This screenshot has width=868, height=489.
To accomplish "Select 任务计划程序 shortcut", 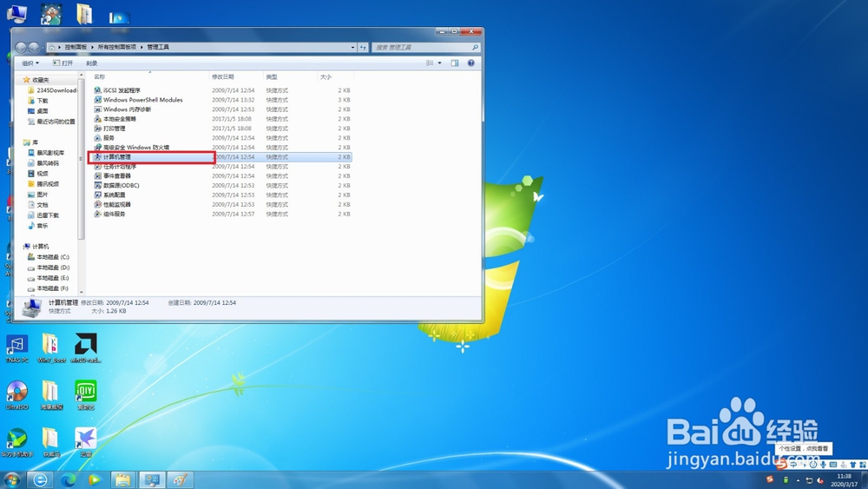I will 115,166.
